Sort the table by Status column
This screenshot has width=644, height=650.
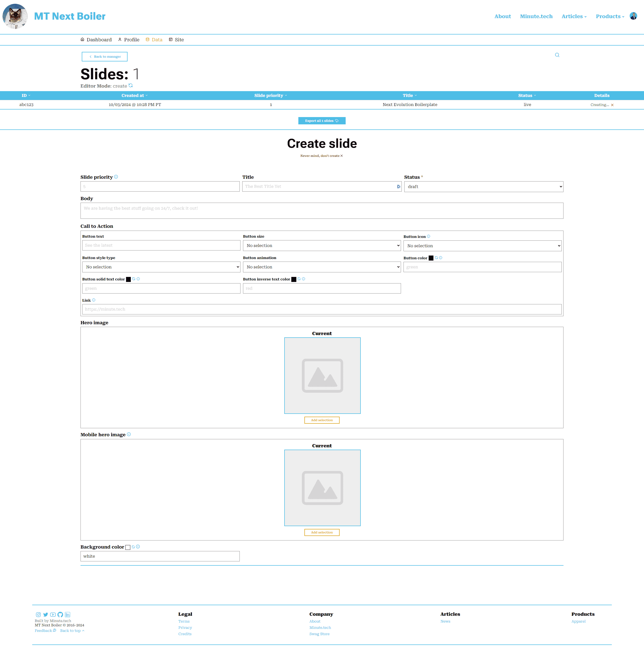(x=527, y=96)
